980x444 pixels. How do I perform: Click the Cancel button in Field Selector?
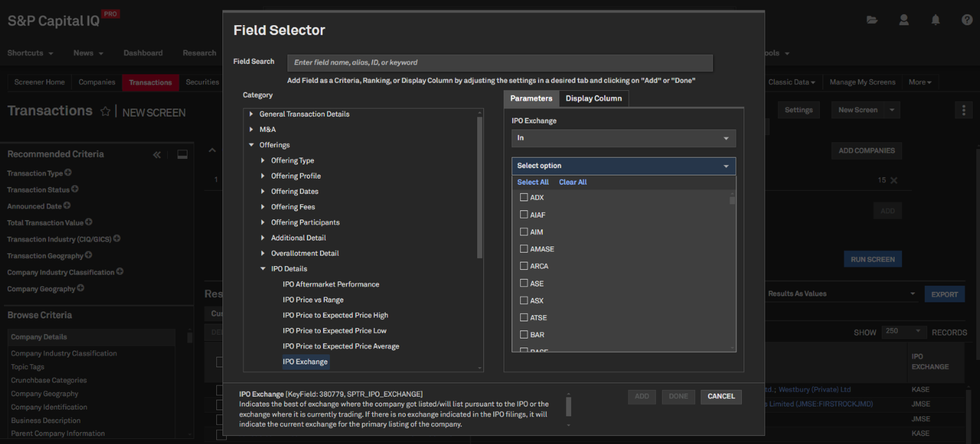721,396
